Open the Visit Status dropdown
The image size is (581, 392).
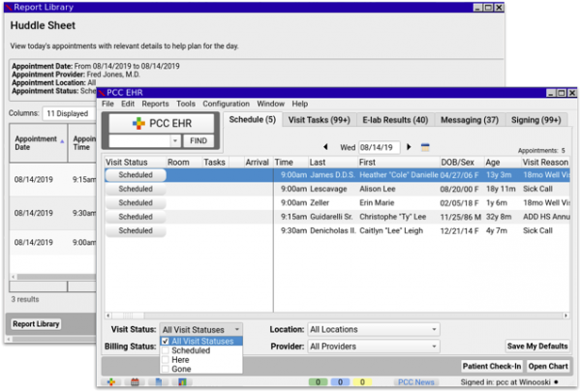(x=201, y=329)
